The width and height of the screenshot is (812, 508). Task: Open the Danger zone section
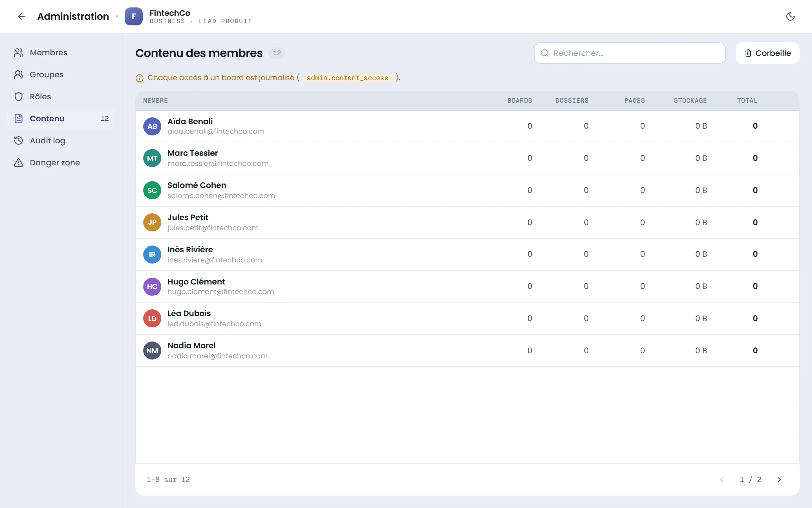tap(61, 163)
